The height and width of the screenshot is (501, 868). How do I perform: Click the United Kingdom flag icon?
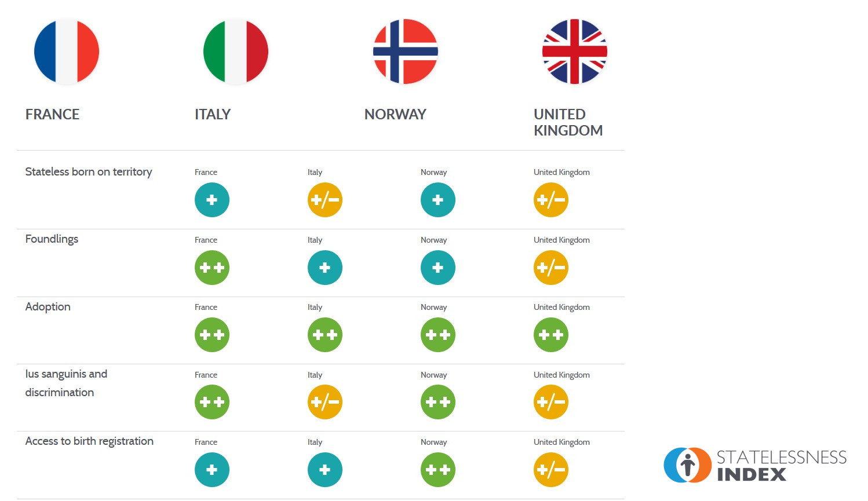pos(574,52)
